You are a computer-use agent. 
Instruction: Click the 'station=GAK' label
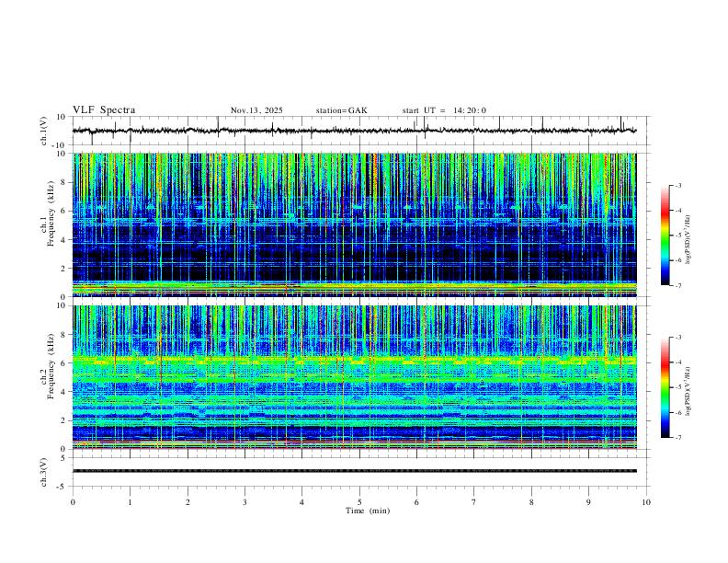click(x=342, y=110)
